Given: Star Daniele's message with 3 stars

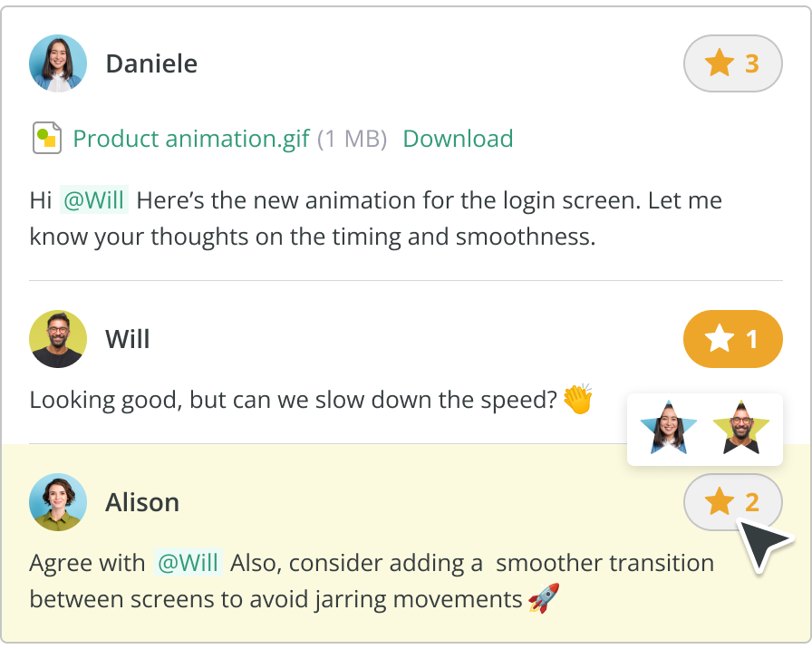Looking at the screenshot, I should [x=732, y=63].
